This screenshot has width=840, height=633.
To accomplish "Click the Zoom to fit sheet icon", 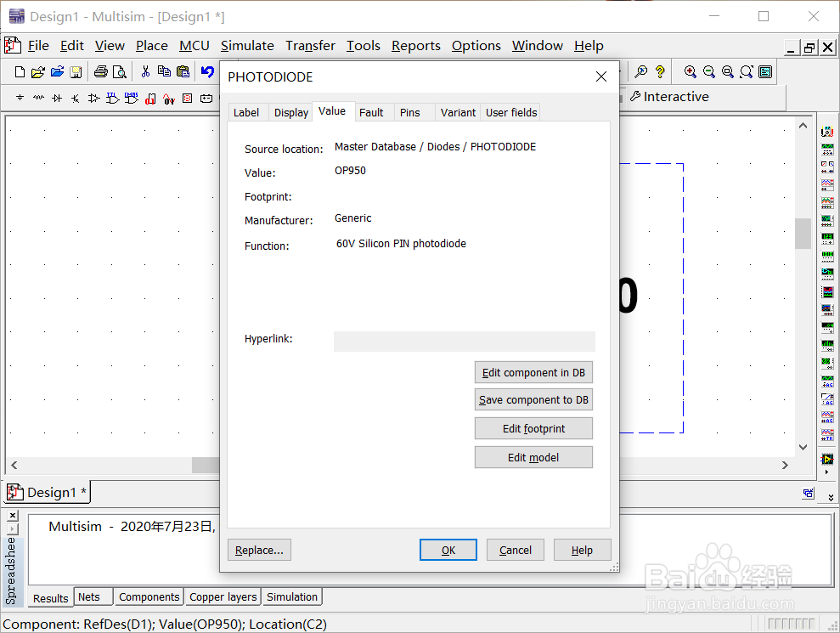I will [x=747, y=72].
